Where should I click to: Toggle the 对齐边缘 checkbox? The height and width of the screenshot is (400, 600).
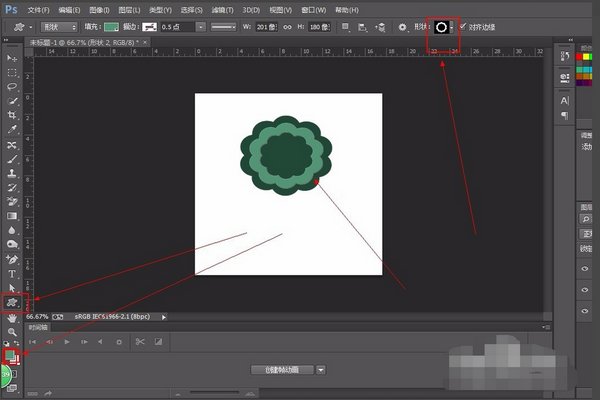(x=461, y=28)
